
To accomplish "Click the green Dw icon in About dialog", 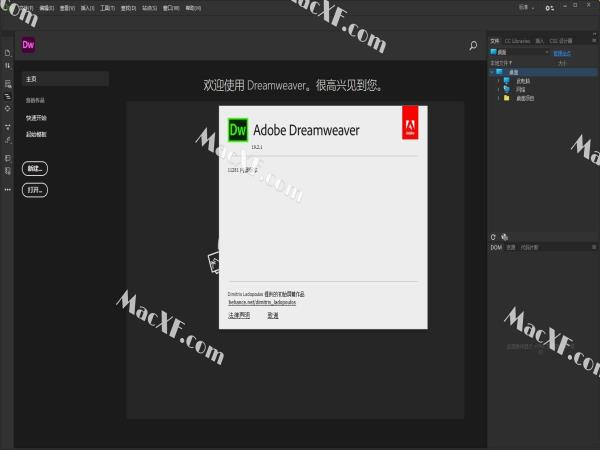I will coord(238,130).
